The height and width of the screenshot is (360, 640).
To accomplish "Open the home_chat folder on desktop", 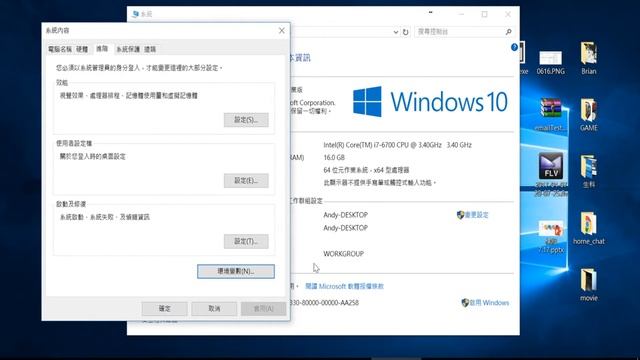I will click(x=589, y=228).
